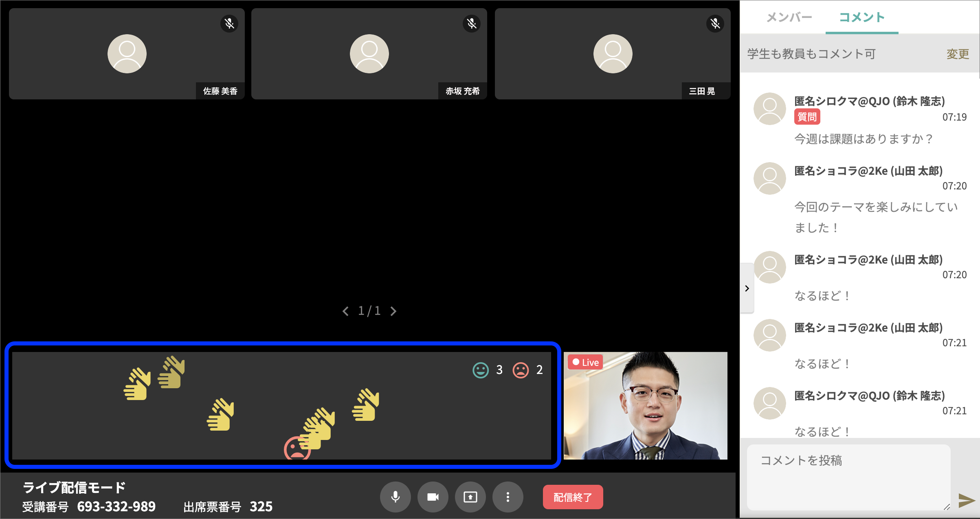Click the name label 赤坂 充希
Screen dimensions: 980x519
[462, 91]
